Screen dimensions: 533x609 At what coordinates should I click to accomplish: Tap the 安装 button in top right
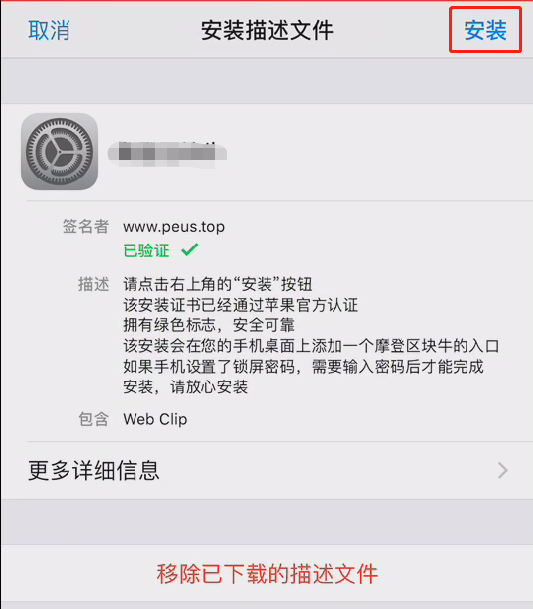point(486,30)
